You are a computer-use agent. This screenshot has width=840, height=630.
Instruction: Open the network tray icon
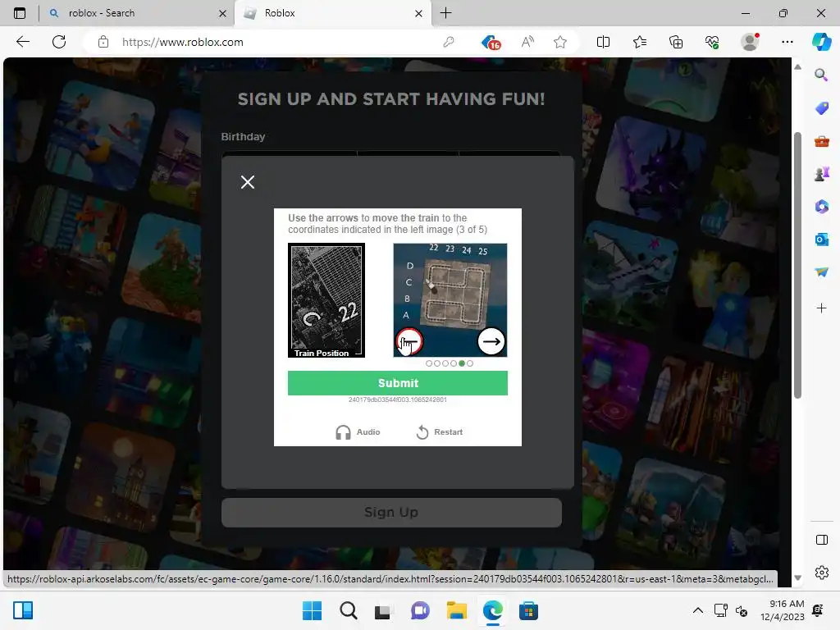(720, 610)
